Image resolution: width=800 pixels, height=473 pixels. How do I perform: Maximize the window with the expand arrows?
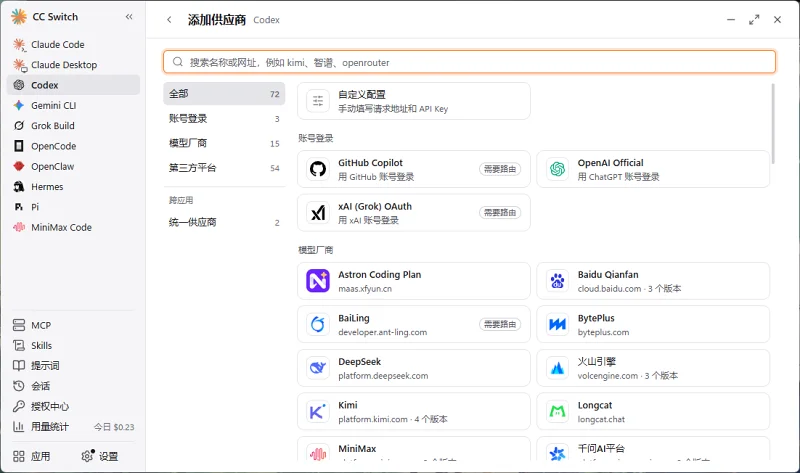tap(754, 20)
